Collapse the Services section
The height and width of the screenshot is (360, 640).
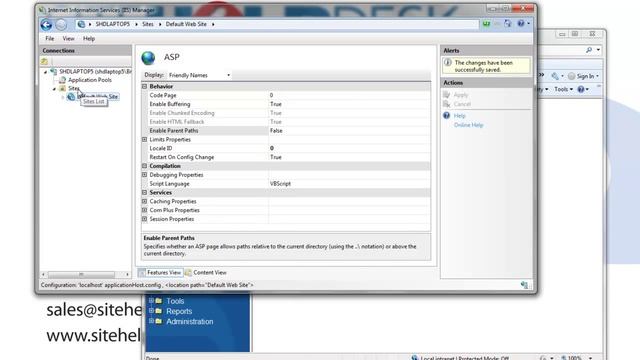tap(144, 193)
